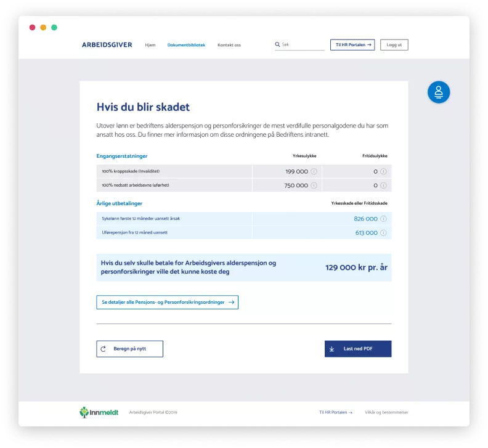This screenshot has height=448, width=488.
Task: Select Kontakt oss in navigation
Action: click(229, 45)
